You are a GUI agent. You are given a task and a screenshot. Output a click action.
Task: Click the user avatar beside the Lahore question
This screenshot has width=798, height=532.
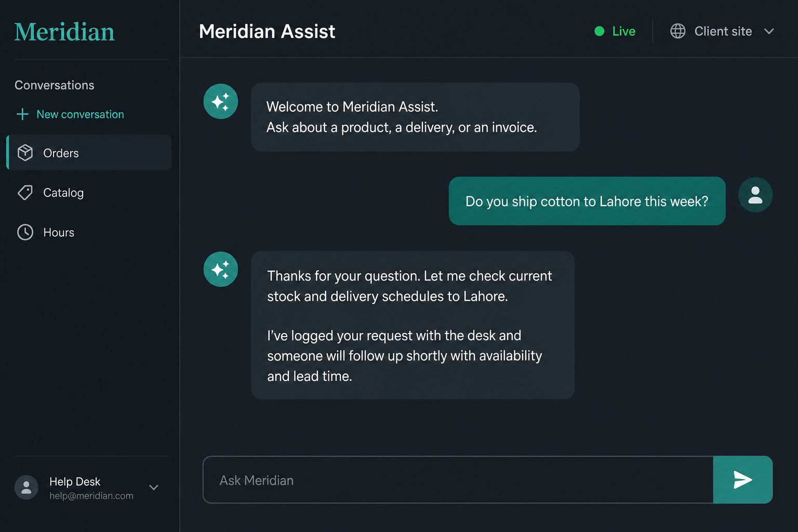[x=755, y=195]
